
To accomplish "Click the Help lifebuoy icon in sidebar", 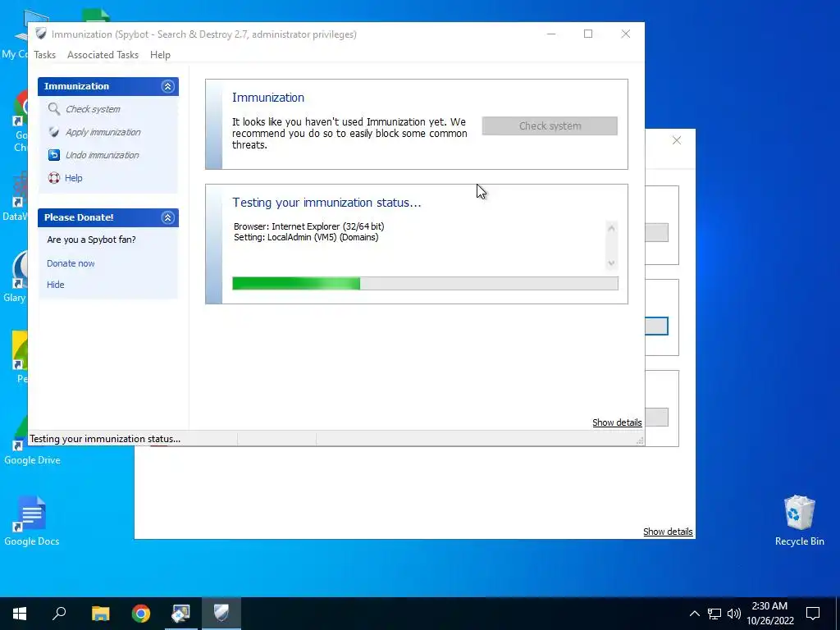I will tap(53, 178).
